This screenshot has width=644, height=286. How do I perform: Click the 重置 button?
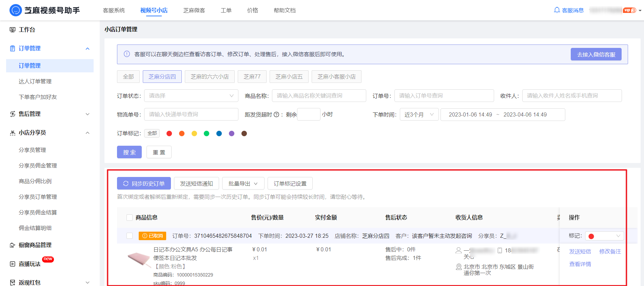(x=159, y=152)
